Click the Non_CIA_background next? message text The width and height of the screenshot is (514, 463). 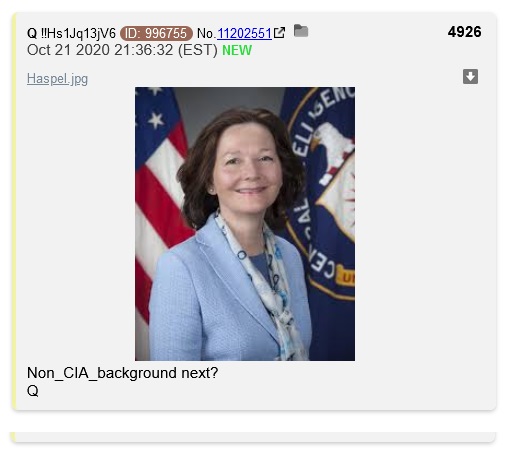pos(122,373)
